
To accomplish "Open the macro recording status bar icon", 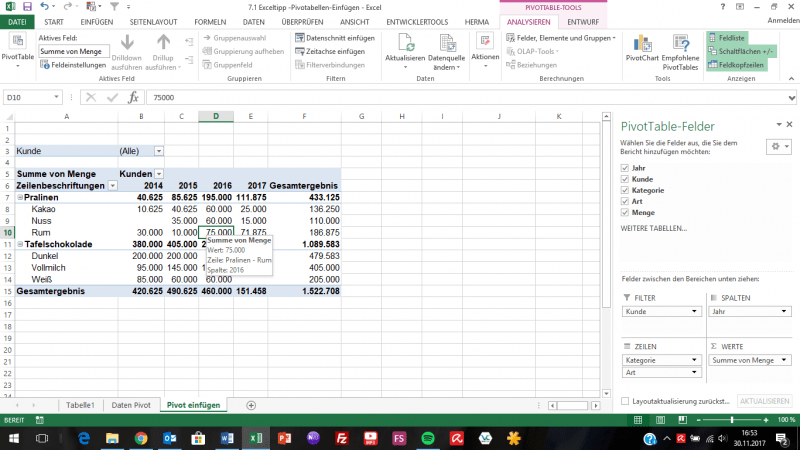I will (x=39, y=420).
